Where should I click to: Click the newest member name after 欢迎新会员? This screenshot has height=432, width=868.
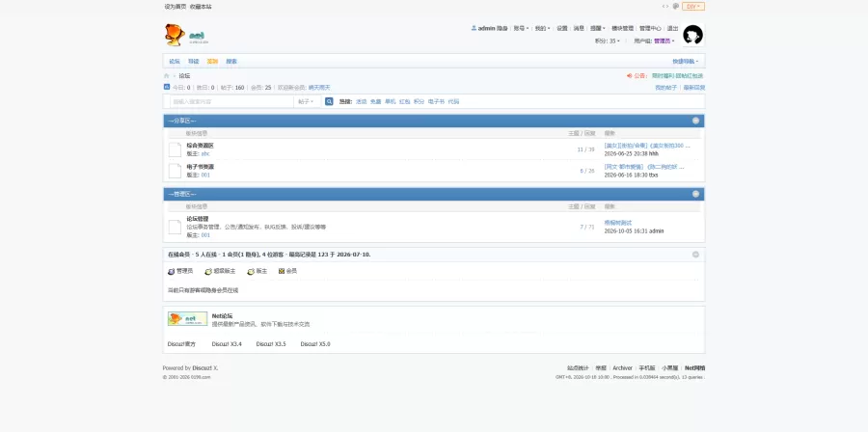tap(319, 88)
